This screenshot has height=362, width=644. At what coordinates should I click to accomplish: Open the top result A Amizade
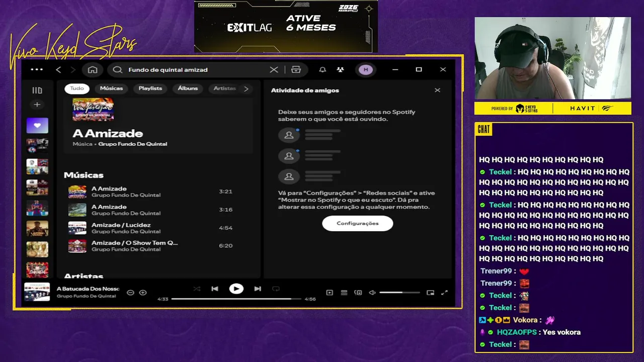click(x=108, y=133)
